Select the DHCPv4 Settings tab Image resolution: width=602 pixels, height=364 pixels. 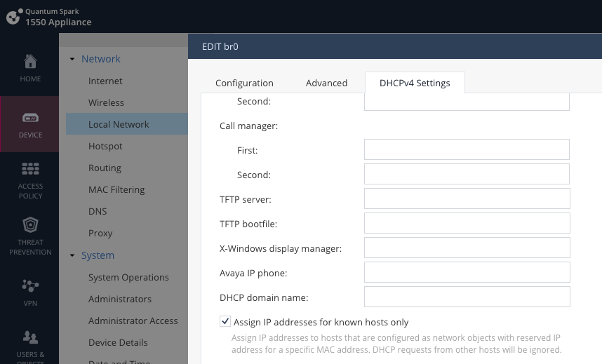tap(415, 83)
